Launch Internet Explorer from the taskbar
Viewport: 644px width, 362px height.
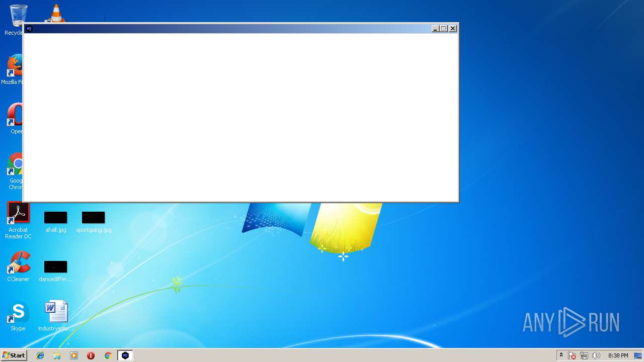40,355
